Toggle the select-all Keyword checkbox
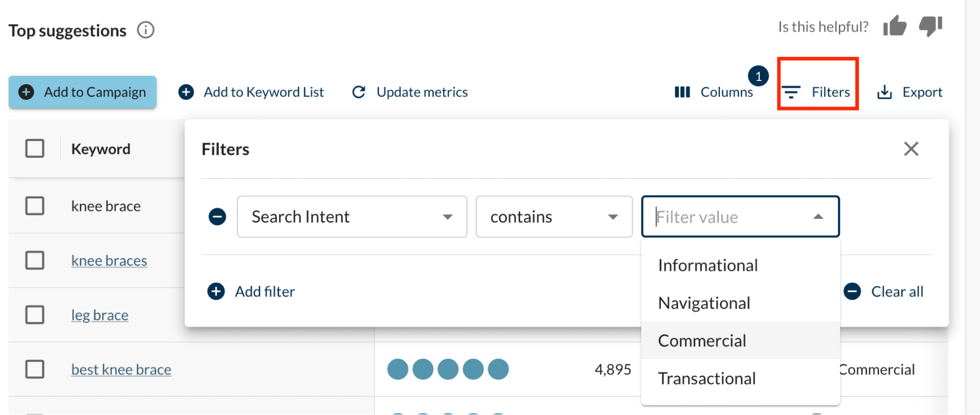 35,149
